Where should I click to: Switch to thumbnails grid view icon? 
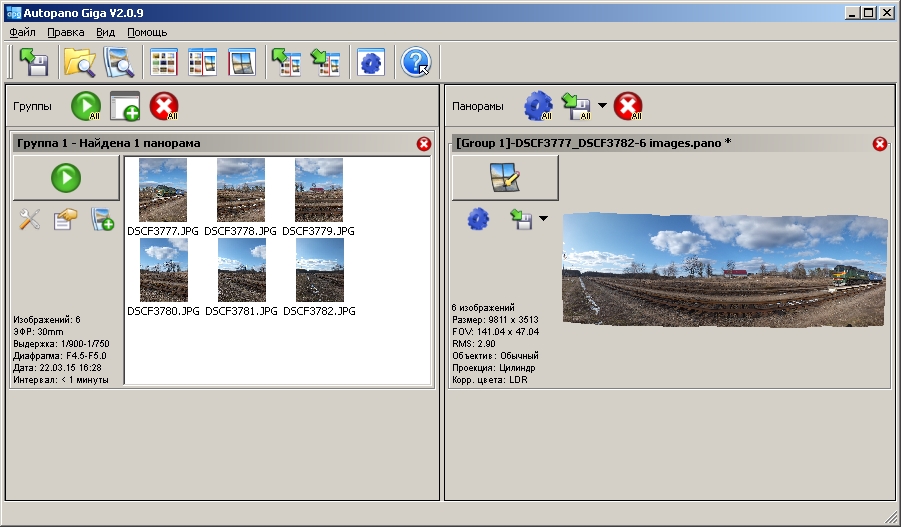(164, 62)
